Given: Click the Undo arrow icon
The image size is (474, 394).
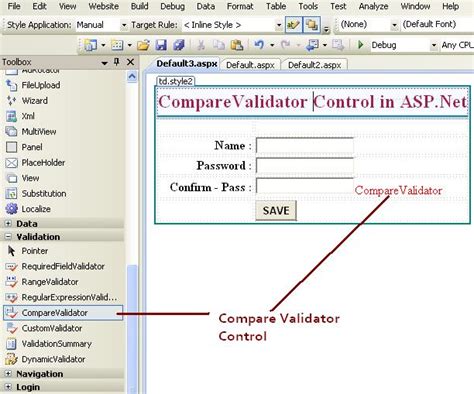Looking at the screenshot, I should pos(259,45).
